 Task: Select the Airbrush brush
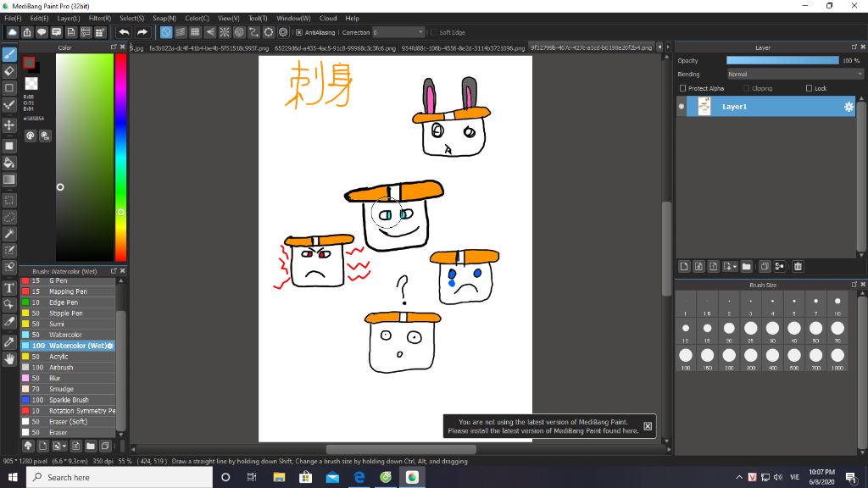tap(68, 368)
